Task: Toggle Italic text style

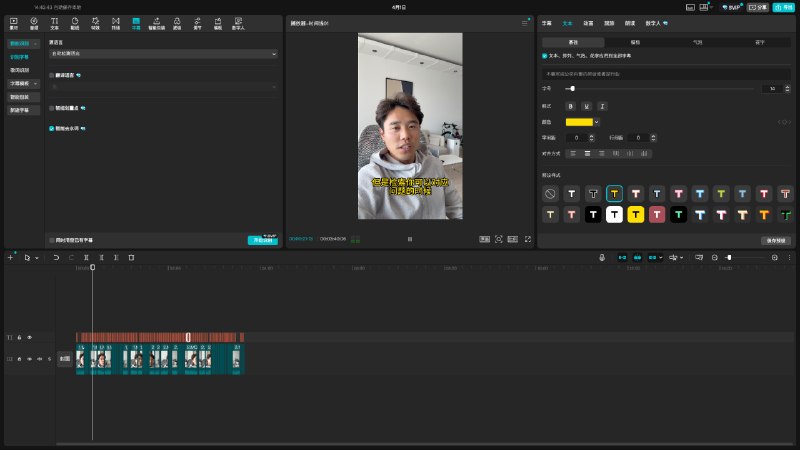Action: (x=602, y=105)
